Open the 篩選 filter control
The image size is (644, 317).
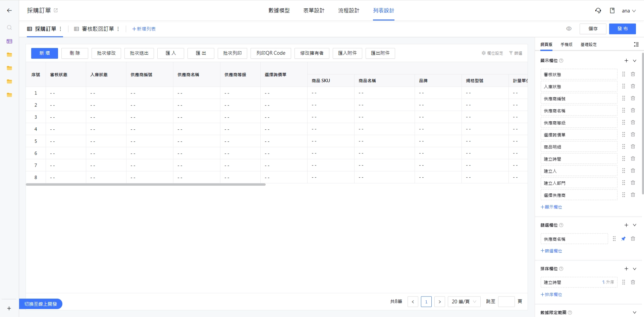(x=516, y=53)
